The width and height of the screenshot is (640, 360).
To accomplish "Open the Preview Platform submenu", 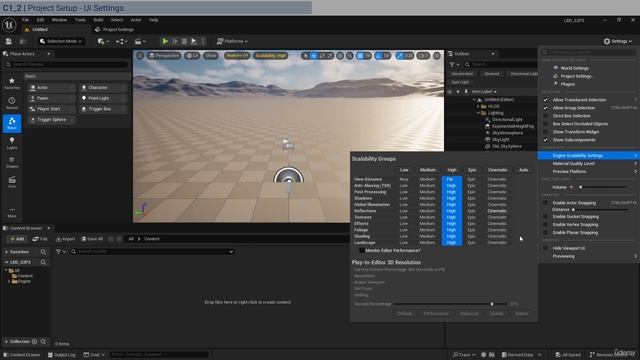I will [x=588, y=171].
